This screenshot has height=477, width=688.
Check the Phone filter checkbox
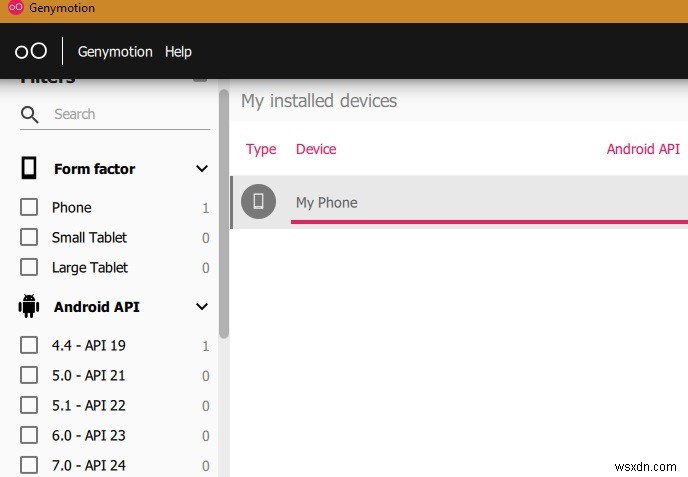(29, 207)
